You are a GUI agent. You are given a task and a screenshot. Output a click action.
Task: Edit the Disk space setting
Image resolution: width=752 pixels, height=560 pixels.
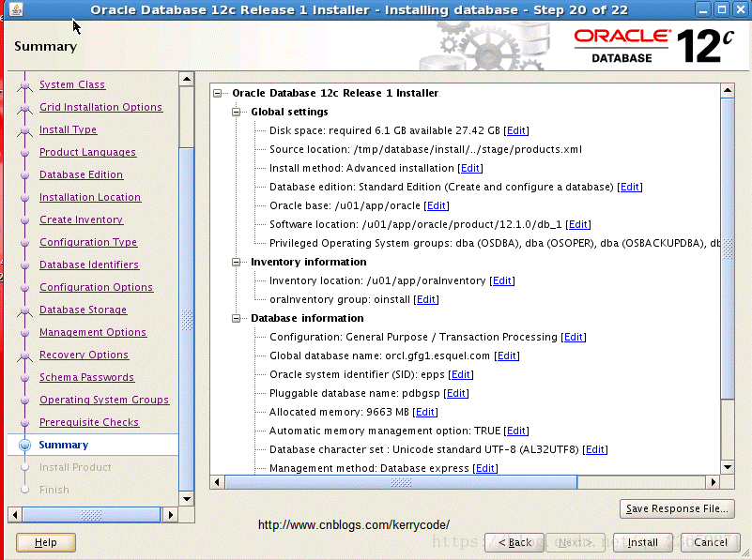click(x=516, y=130)
